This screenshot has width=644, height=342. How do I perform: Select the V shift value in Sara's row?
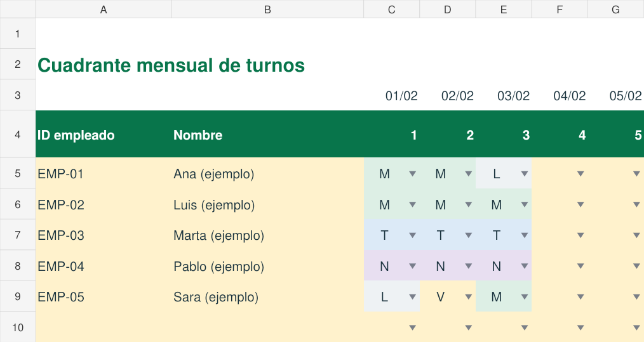point(440,296)
